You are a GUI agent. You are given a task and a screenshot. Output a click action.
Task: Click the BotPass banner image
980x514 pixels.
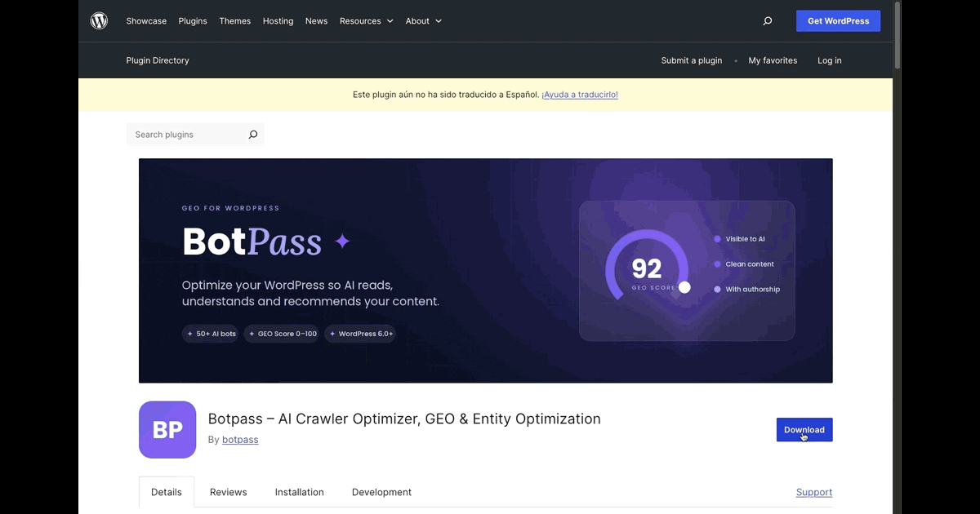click(486, 270)
